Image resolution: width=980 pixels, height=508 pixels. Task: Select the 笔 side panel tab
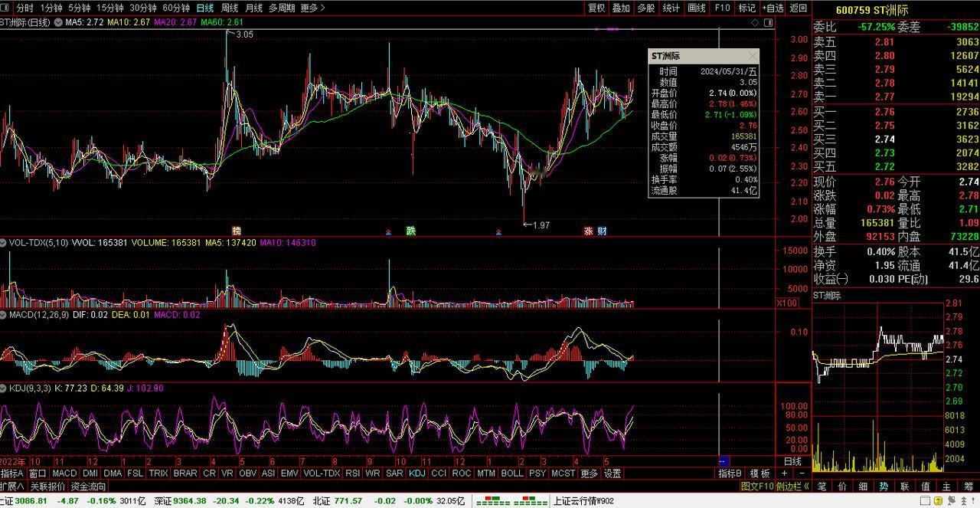click(x=822, y=487)
